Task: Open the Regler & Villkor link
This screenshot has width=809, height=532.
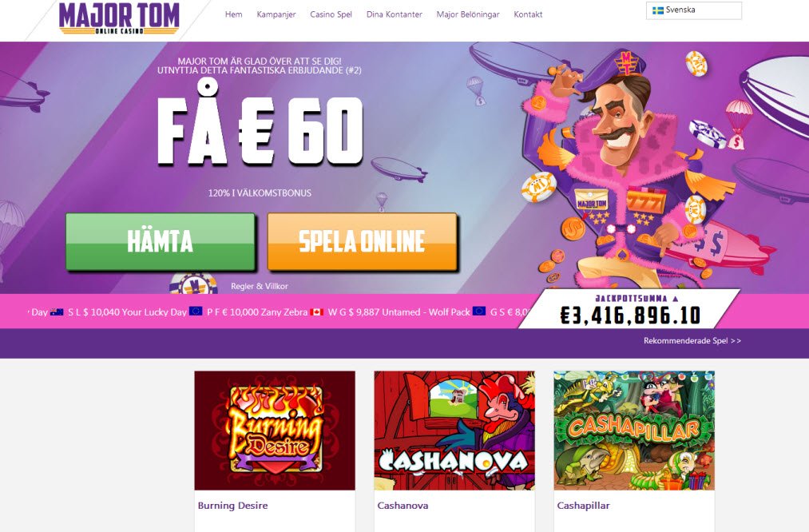Action: [x=260, y=286]
